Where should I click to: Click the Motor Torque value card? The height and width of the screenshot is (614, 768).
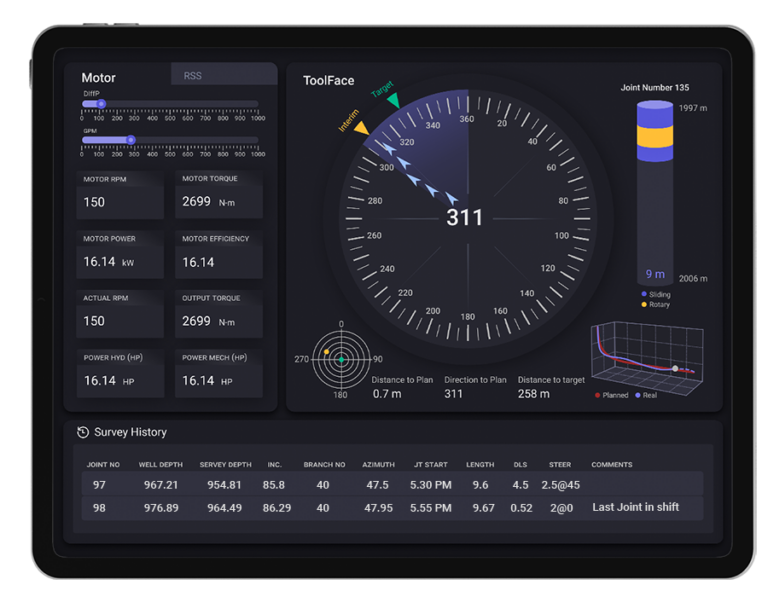[x=220, y=195]
